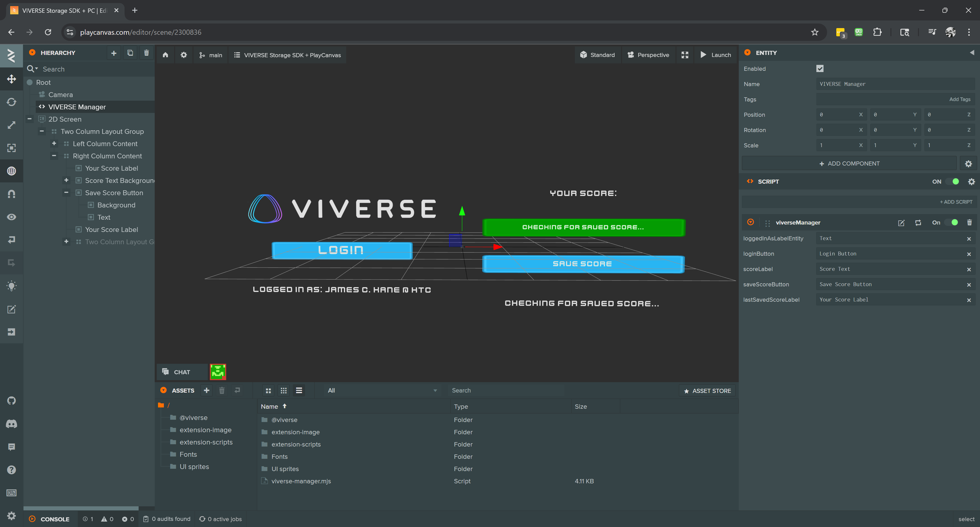
Task: Open the Lightmapper bake tool icon
Action: (x=11, y=286)
